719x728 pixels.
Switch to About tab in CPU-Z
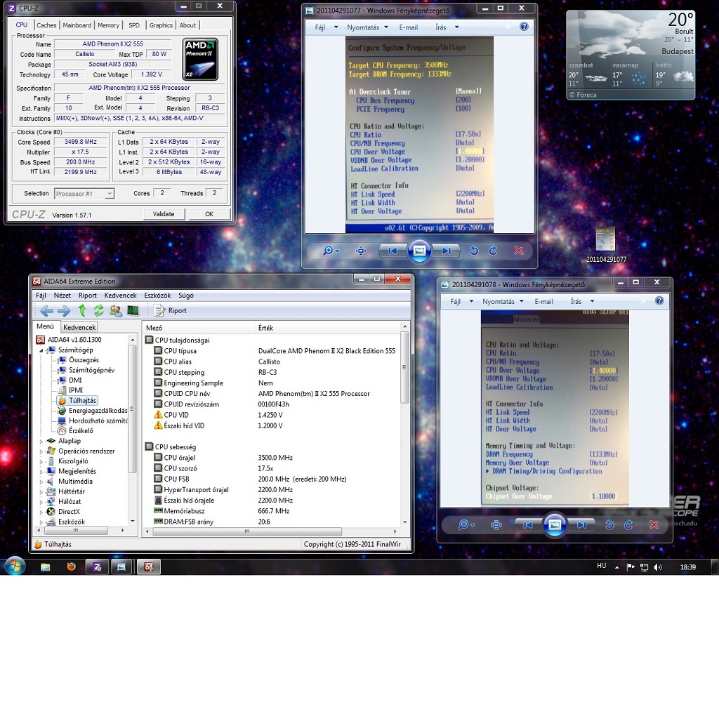coord(187,25)
